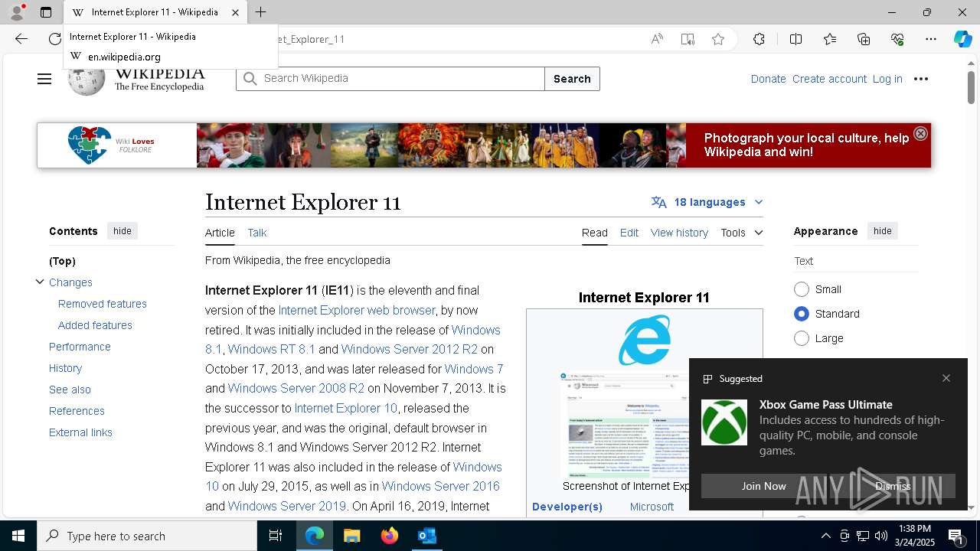Open the Edge profile icon
This screenshot has width=980, height=551.
tap(17, 12)
